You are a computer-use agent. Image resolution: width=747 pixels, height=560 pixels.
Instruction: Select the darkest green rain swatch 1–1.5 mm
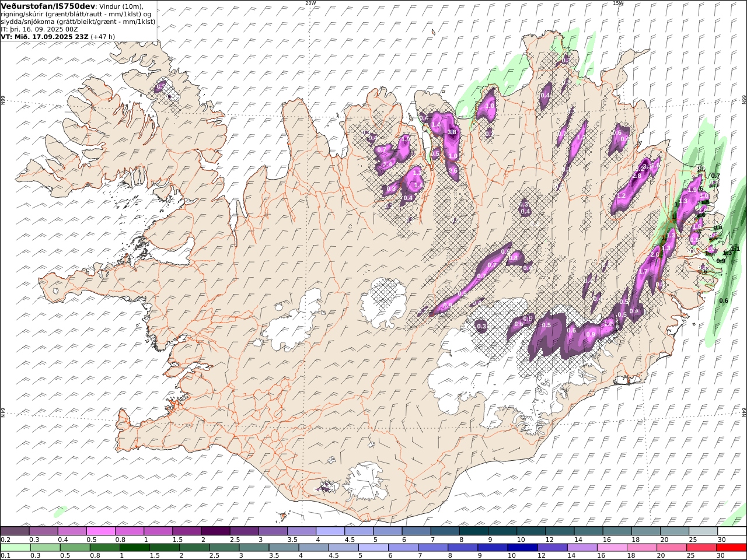point(135,548)
